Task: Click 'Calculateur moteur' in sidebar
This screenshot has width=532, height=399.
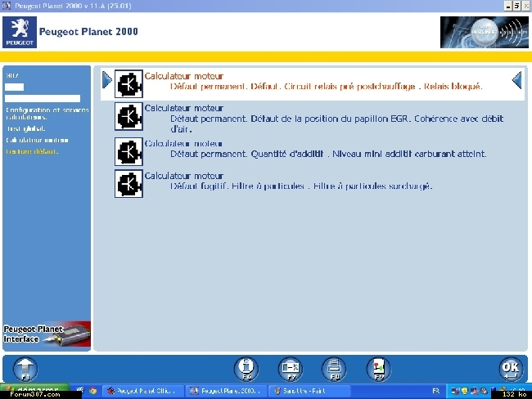Action: point(37,140)
